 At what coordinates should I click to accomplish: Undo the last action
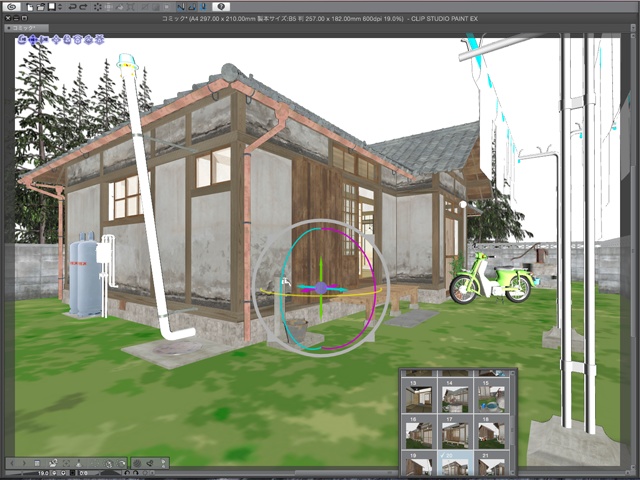[x=73, y=7]
